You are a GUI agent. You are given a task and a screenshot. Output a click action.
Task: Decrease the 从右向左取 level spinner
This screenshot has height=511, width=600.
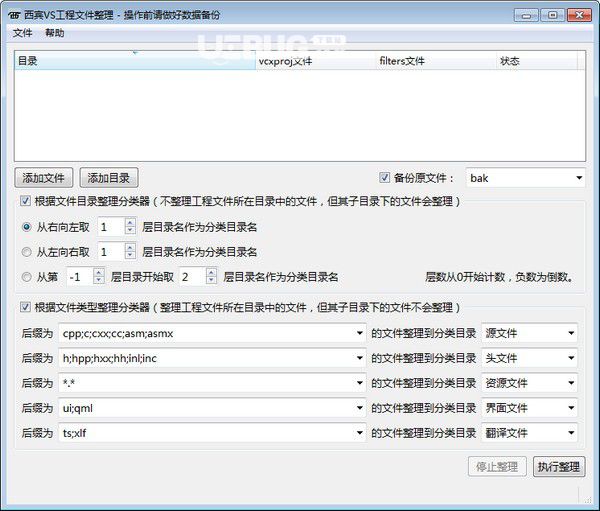[130, 231]
